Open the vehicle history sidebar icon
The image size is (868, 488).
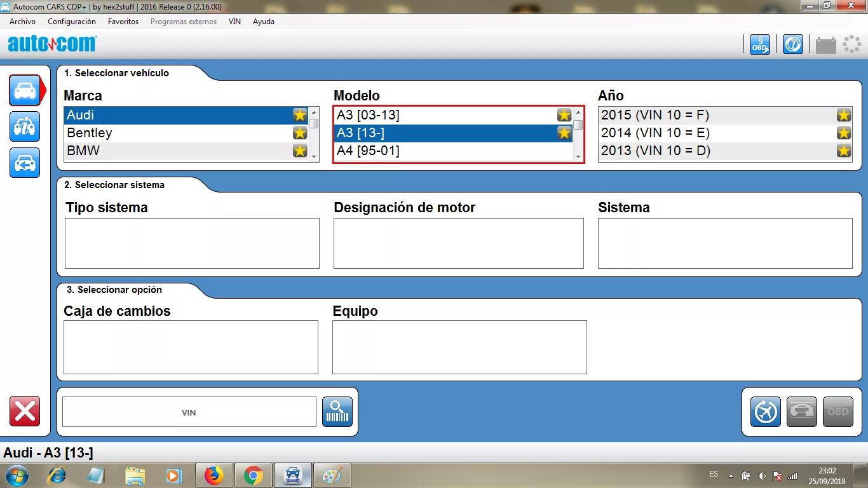(x=25, y=163)
